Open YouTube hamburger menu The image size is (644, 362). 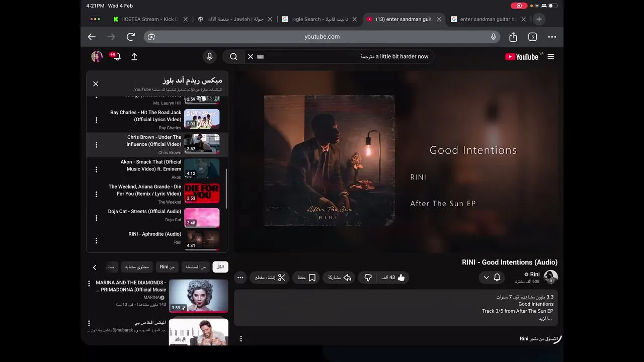(x=551, y=57)
